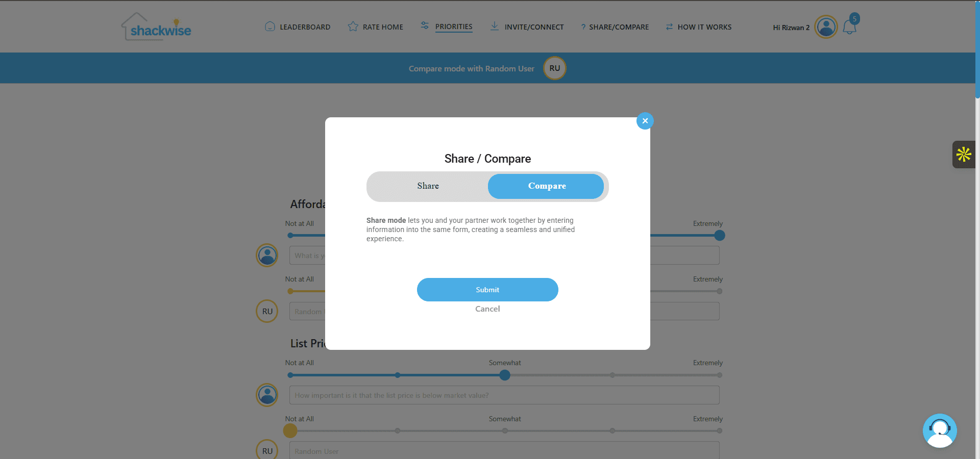Open How It Works page

(x=704, y=27)
